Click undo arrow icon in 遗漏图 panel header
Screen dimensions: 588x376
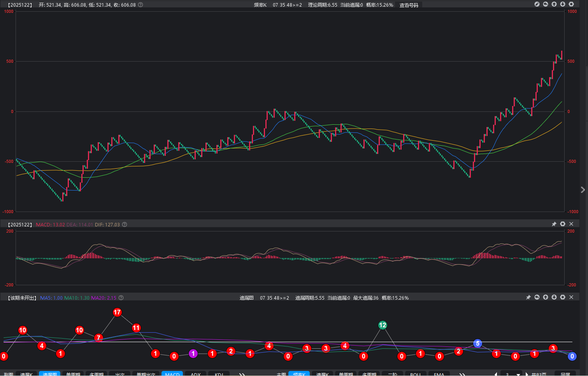coord(537,297)
